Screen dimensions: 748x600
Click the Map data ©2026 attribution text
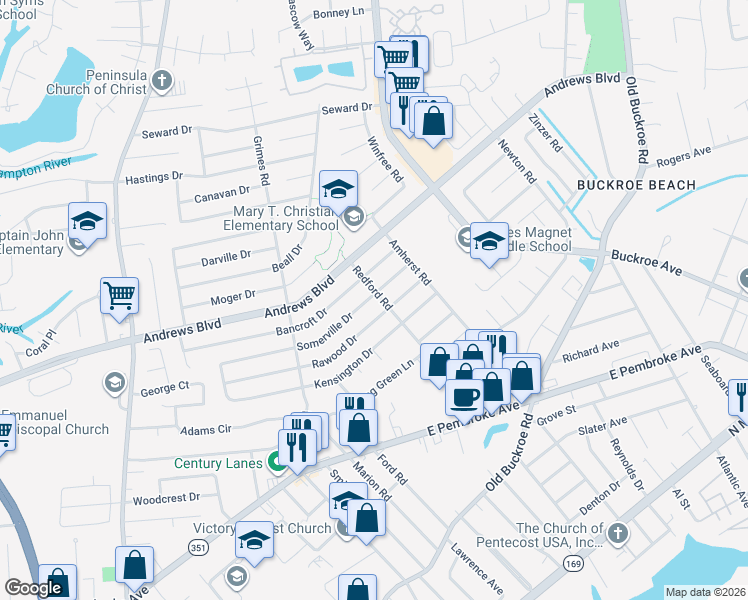coord(706,592)
